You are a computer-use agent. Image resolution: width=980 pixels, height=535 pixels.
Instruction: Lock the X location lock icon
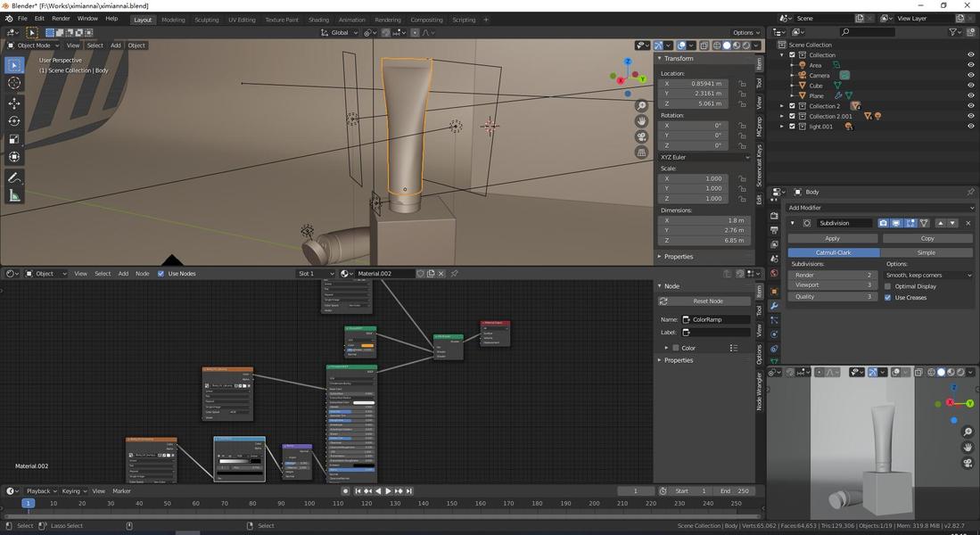coord(742,84)
